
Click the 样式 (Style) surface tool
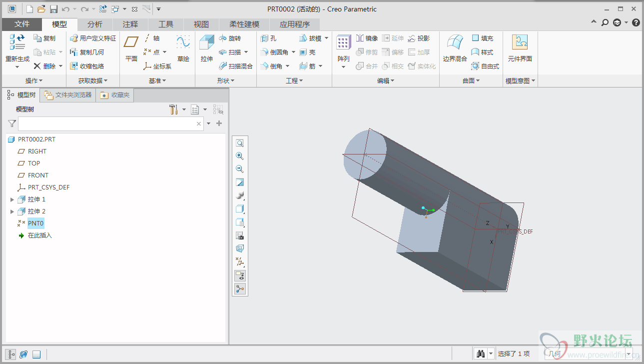coord(482,52)
